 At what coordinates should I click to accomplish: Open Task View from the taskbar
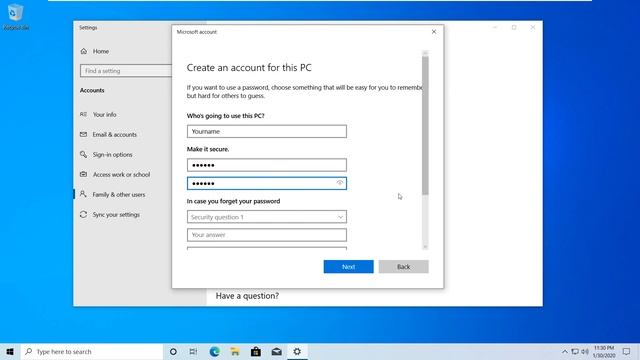pos(193,351)
